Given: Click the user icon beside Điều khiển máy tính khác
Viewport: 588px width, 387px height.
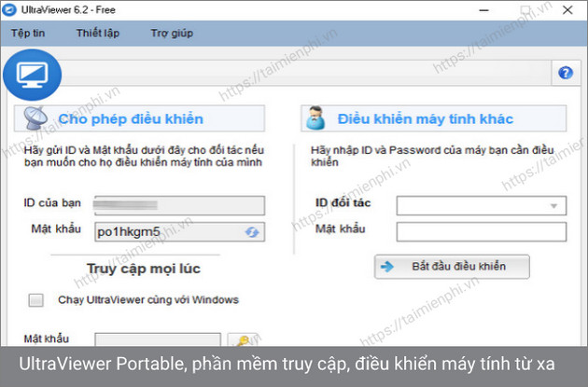Looking at the screenshot, I should [315, 118].
